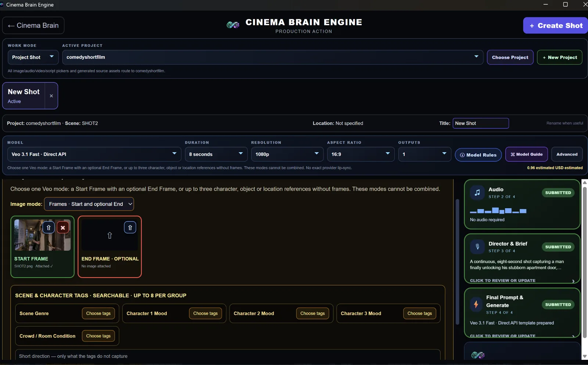Click the main panel vertical scrollbar
The height and width of the screenshot is (365, 588).
(x=457, y=262)
